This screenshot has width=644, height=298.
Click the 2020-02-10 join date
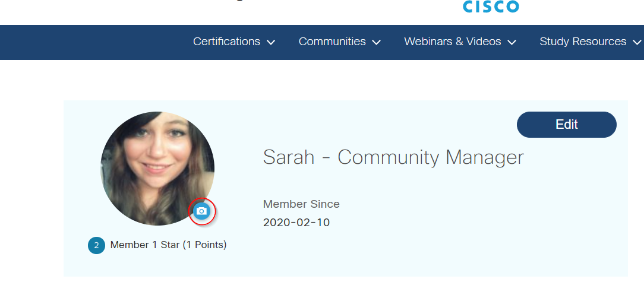tap(296, 223)
